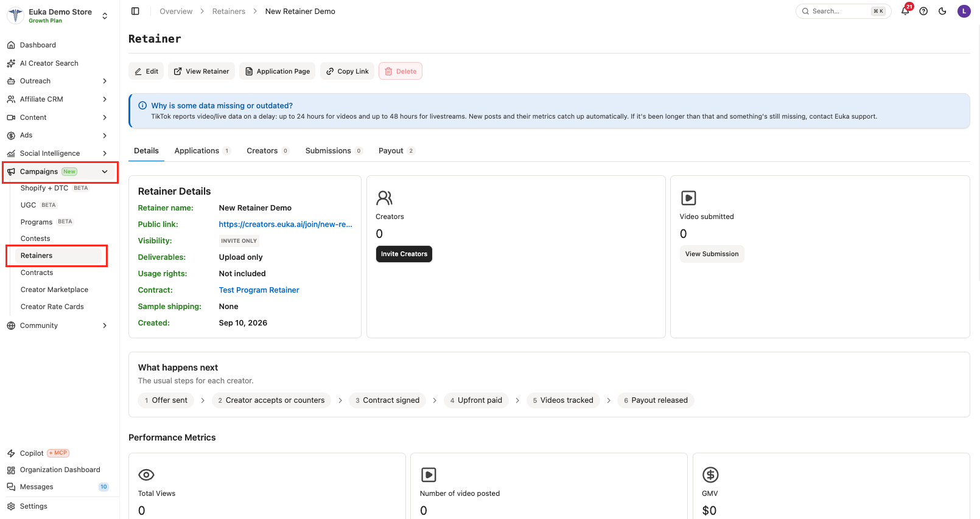Click the Delete button

[x=401, y=71]
